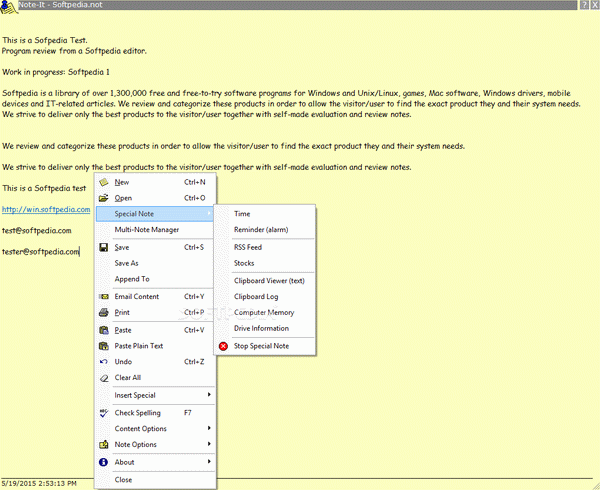
Task: Click the 'Work in progress: Softpedia 1' line
Action: click(56, 72)
